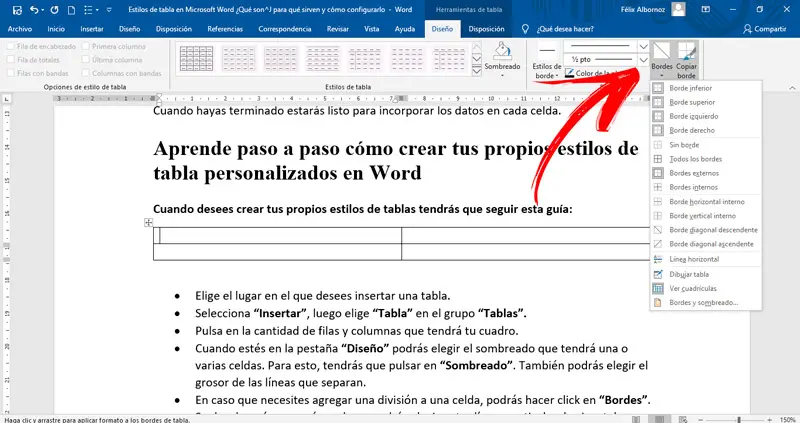Enable the Fila de totales checkbox
The width and height of the screenshot is (800, 423).
(11, 60)
